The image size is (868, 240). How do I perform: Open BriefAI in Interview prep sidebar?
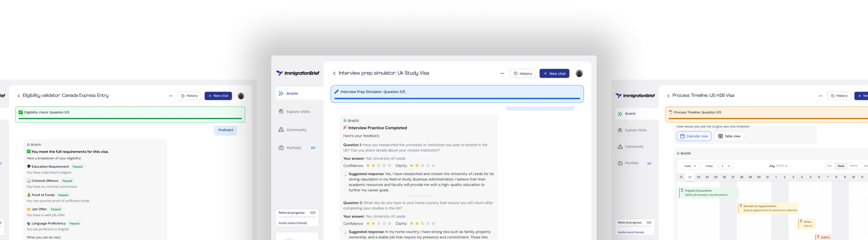click(299, 93)
